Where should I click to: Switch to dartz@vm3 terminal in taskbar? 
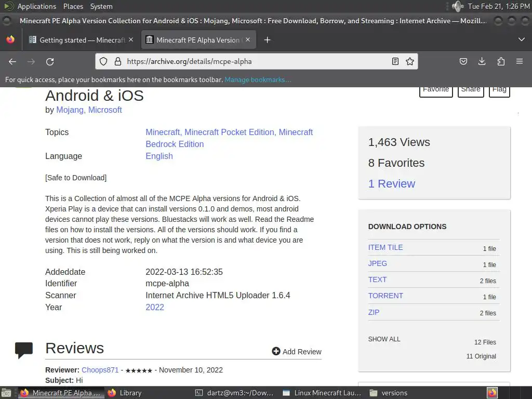[234, 393]
